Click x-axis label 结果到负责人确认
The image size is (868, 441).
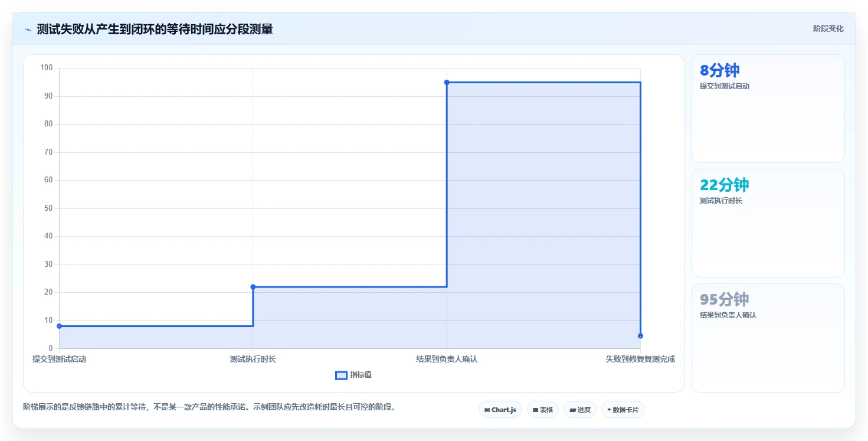click(x=447, y=359)
